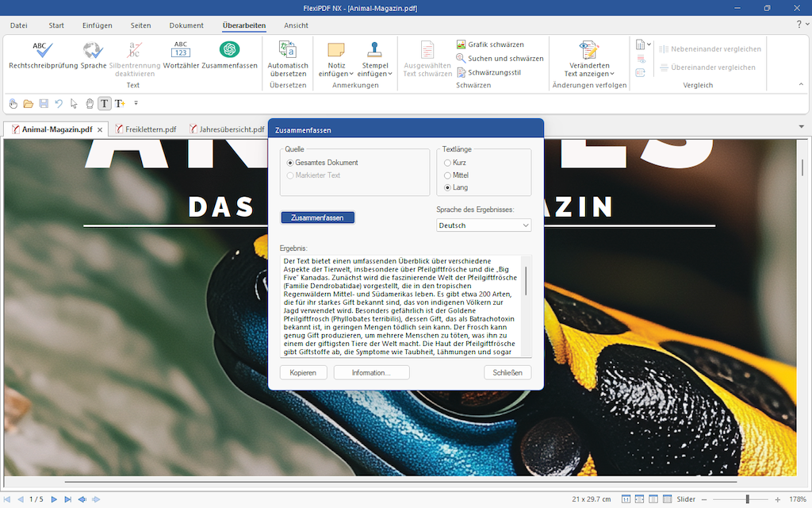The height and width of the screenshot is (508, 812).
Task: Switch to the Ansicht ribbon tab
Action: coord(295,25)
